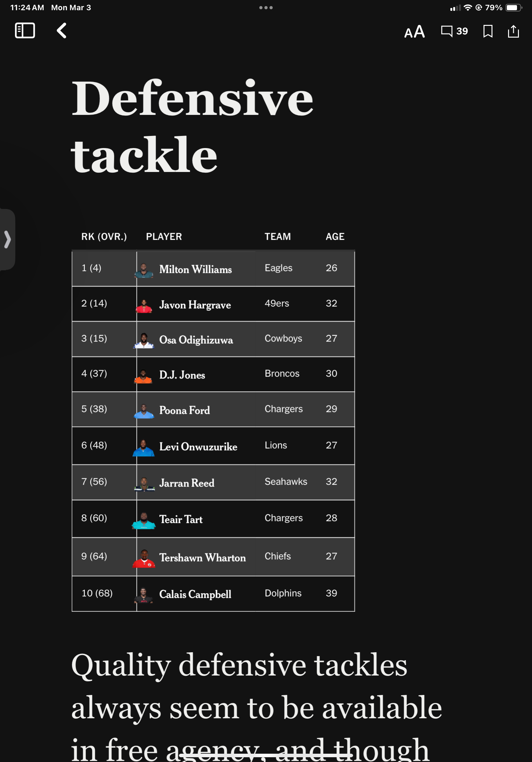Tap the AGE column header
Image resolution: width=532 pixels, height=762 pixels.
click(335, 237)
